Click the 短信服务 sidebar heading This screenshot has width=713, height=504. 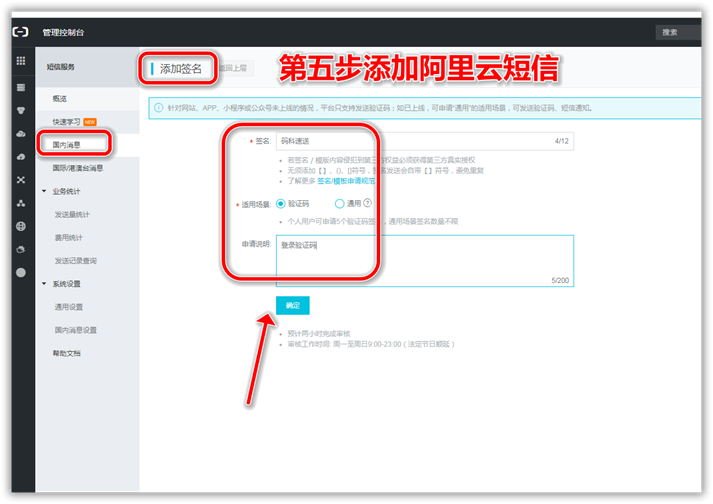[60, 67]
